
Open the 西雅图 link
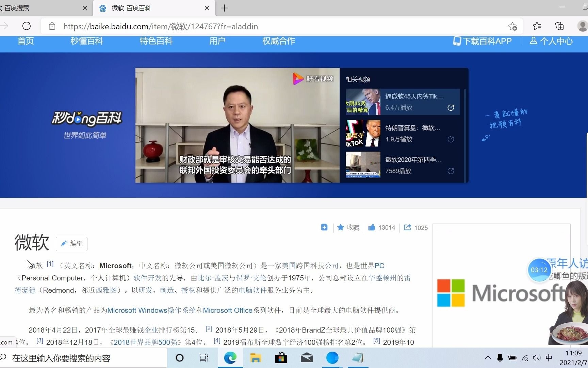(x=106, y=290)
